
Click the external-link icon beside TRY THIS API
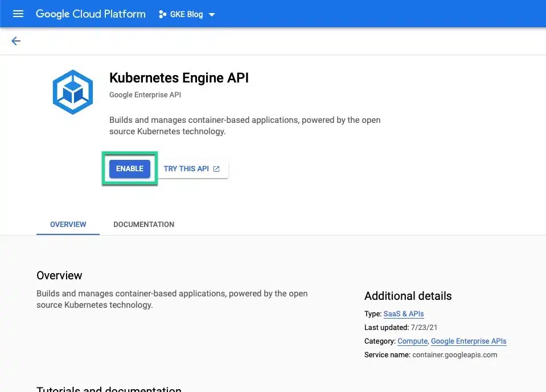point(216,168)
